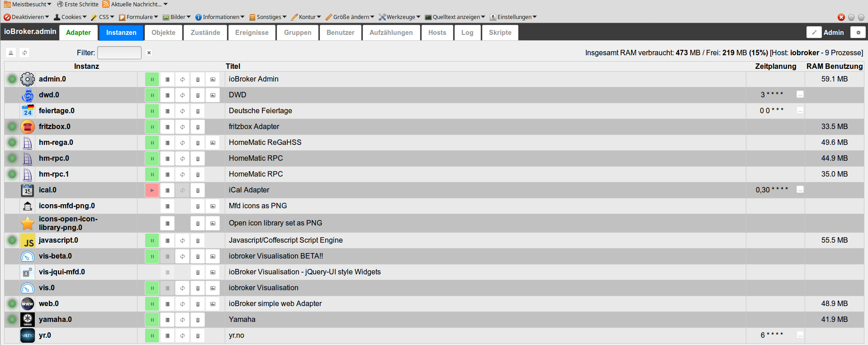This screenshot has width=868, height=345.
Task: Open the Erste Schritte bookmark
Action: click(x=78, y=4)
